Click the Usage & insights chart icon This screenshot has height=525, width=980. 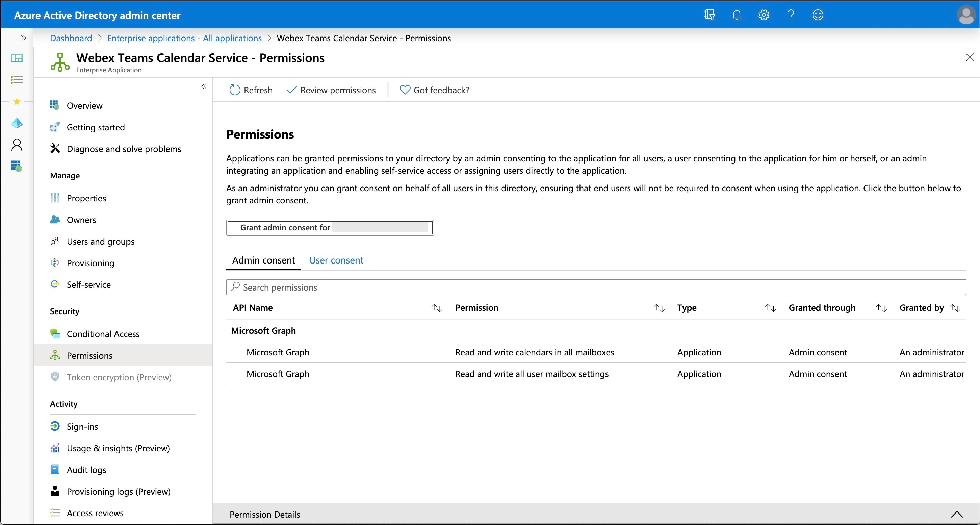(x=55, y=448)
